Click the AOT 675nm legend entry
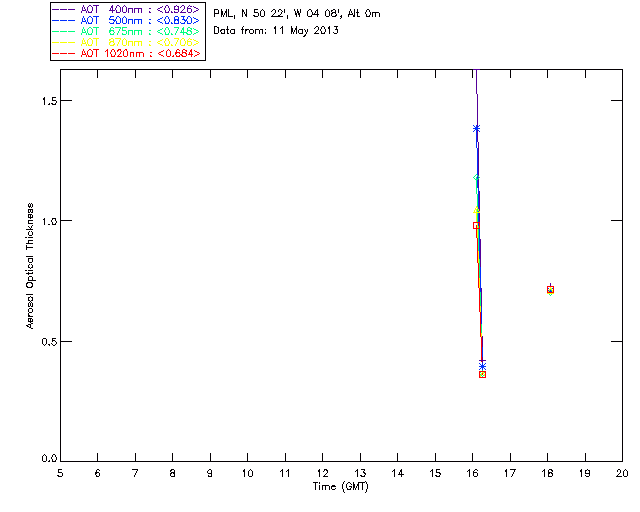 pyautogui.click(x=126, y=31)
